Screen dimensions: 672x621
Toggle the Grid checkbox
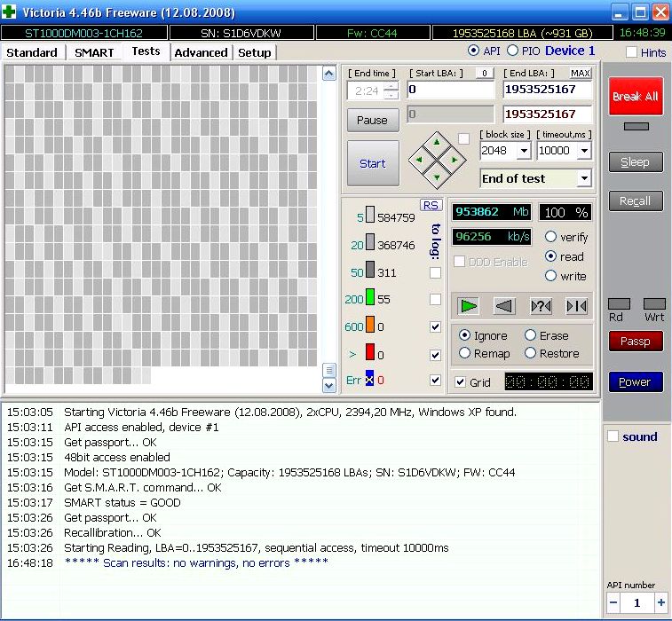[x=461, y=381]
